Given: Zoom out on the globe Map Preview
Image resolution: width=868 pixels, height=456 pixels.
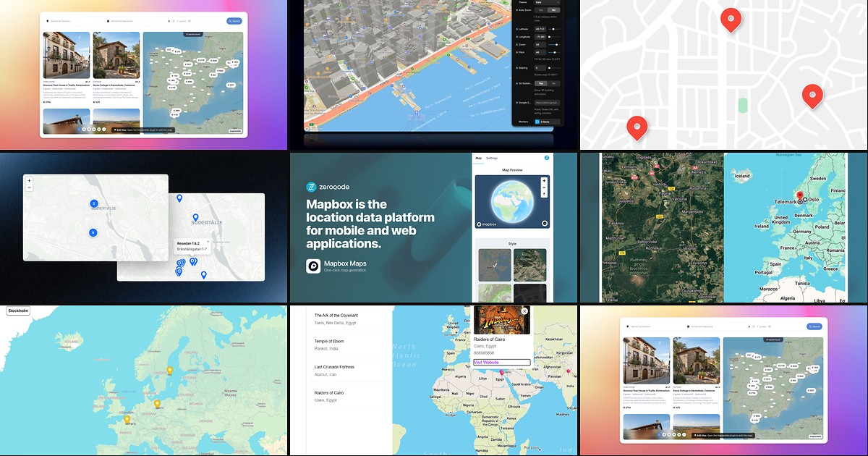Looking at the screenshot, I should click(544, 187).
